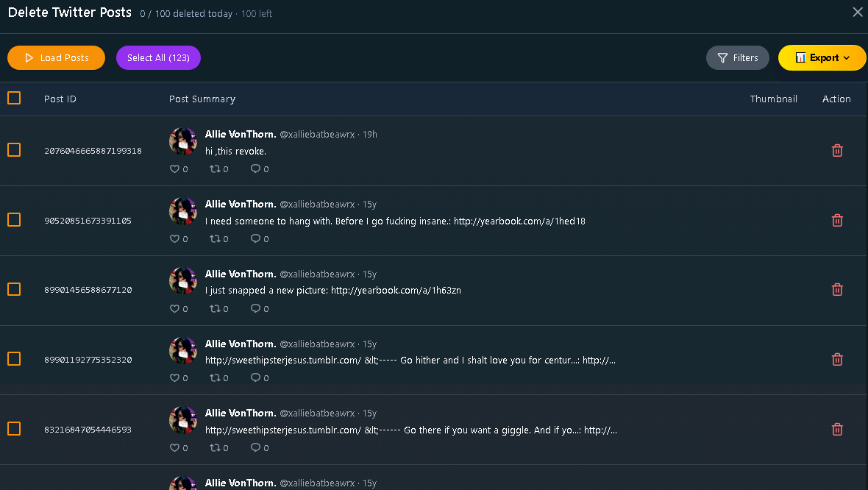The image size is (868, 490).
Task: Open the Filters panel
Action: (x=737, y=57)
